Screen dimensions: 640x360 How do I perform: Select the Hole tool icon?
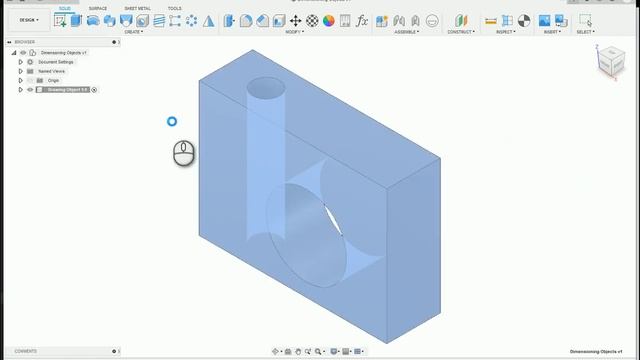[x=142, y=20]
